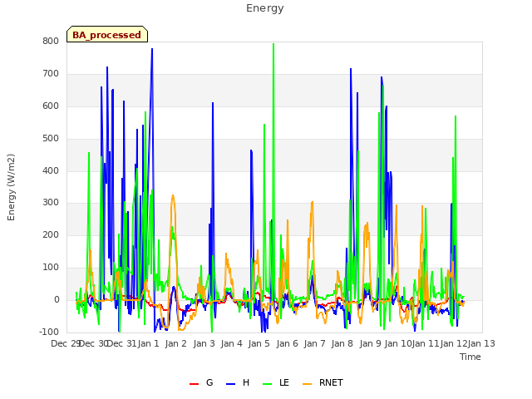
Task: Click the 500 y-axis tick label
Action: pos(51,139)
